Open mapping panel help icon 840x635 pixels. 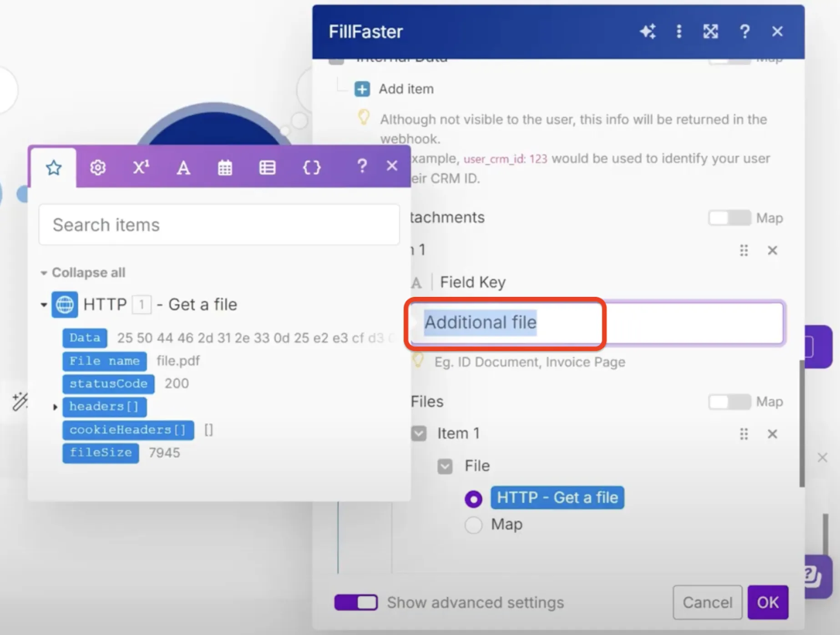pyautogui.click(x=362, y=166)
